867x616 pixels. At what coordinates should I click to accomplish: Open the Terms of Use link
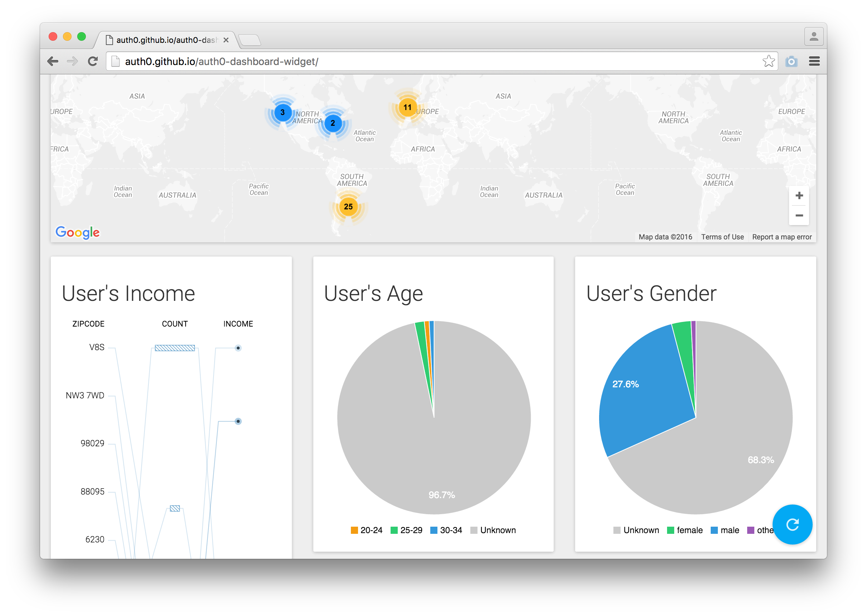tap(722, 237)
